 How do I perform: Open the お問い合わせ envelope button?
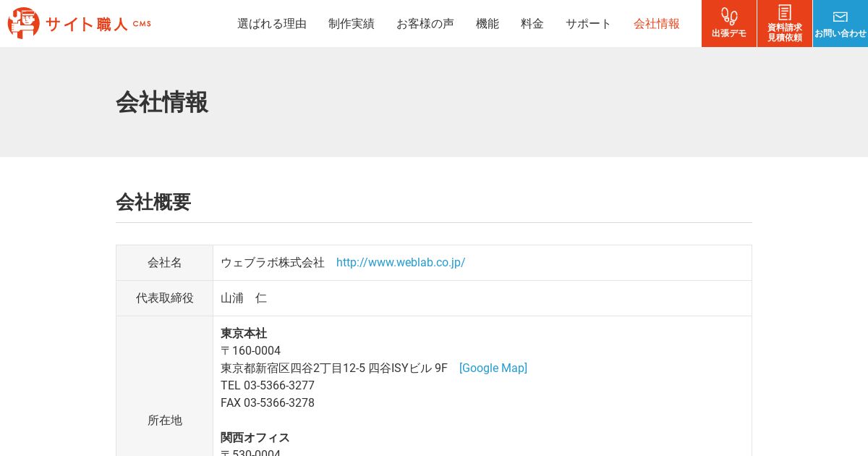[841, 23]
